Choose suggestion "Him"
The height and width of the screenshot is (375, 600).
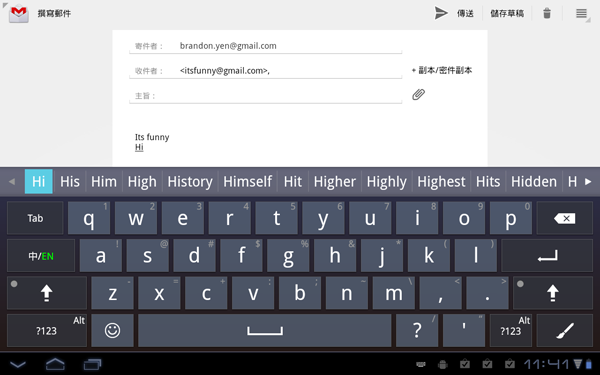(x=104, y=181)
